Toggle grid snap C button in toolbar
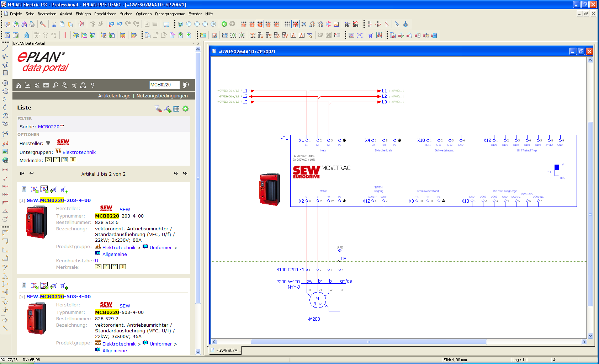This screenshot has height=364, width=599. tap(260, 24)
